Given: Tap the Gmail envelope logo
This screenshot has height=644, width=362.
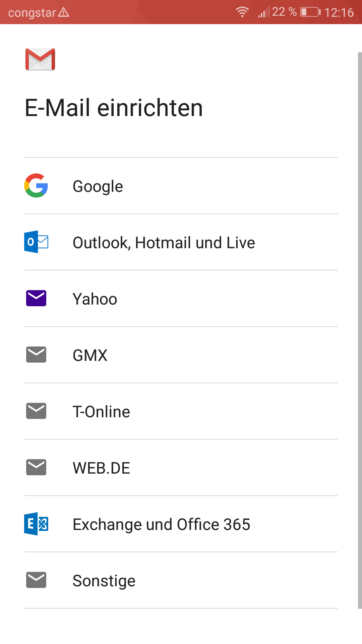Looking at the screenshot, I should click(x=40, y=59).
